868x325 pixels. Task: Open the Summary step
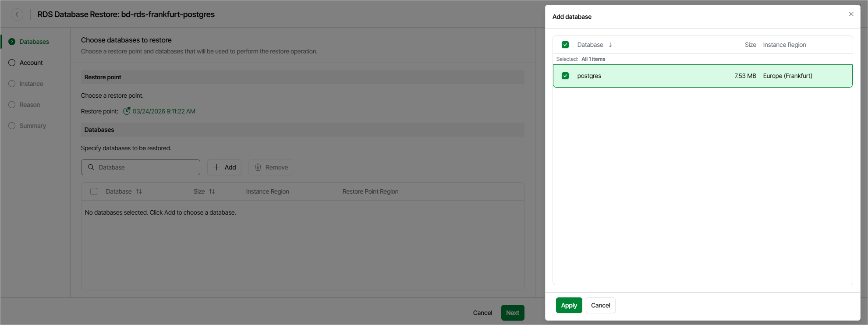pos(32,126)
